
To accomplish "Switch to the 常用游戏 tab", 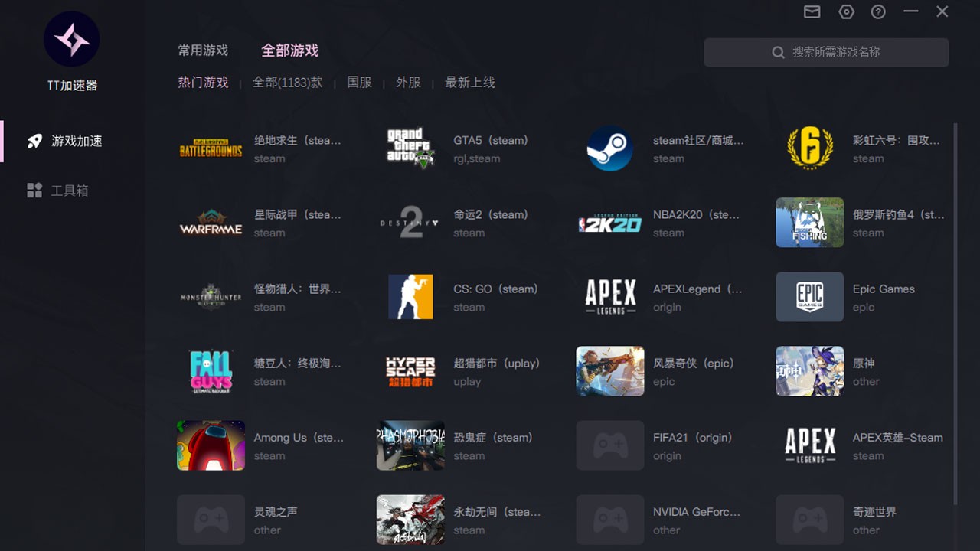I will [x=203, y=51].
